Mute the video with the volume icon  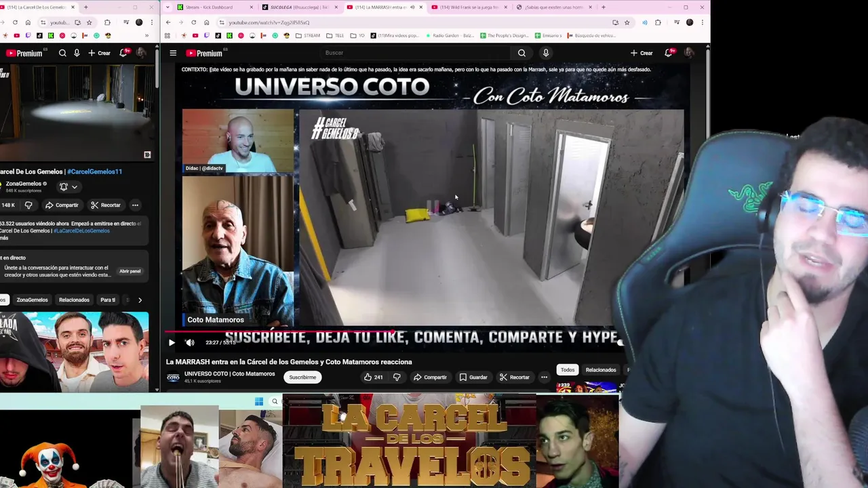click(190, 342)
